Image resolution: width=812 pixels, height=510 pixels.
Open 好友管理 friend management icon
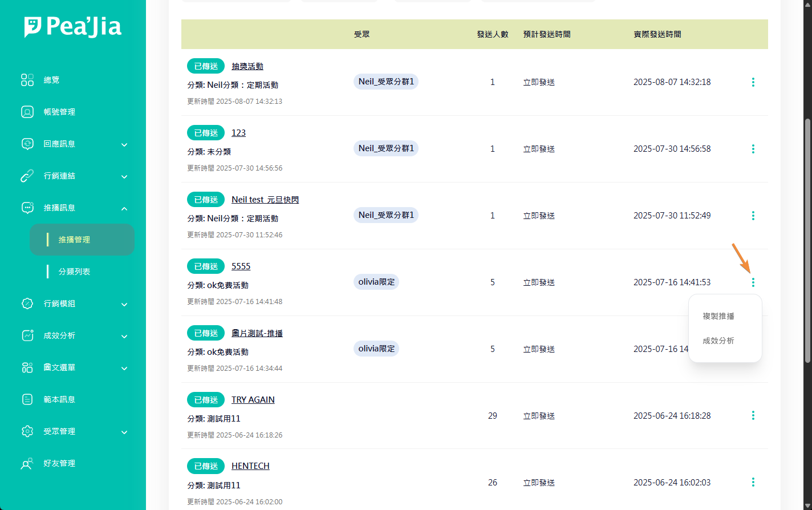27,463
